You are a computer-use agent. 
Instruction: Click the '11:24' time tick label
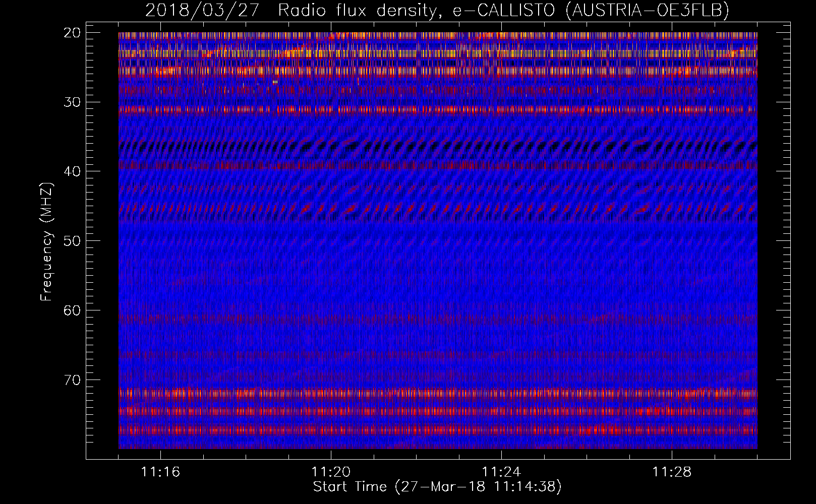click(x=501, y=472)
